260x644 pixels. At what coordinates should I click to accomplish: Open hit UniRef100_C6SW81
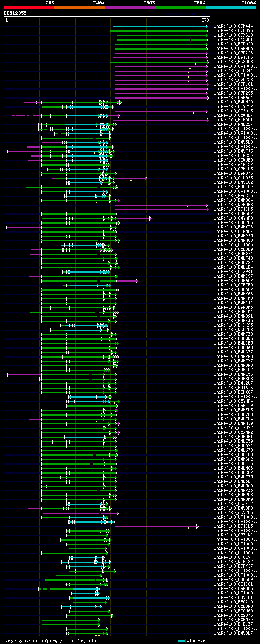234,40
